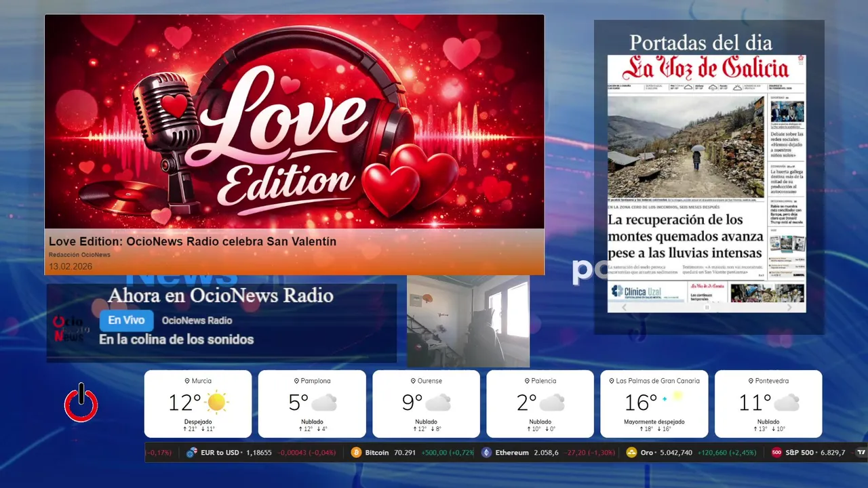Pause the Portadas del dia slideshow
Image resolution: width=868 pixels, height=488 pixels.
[x=707, y=307]
